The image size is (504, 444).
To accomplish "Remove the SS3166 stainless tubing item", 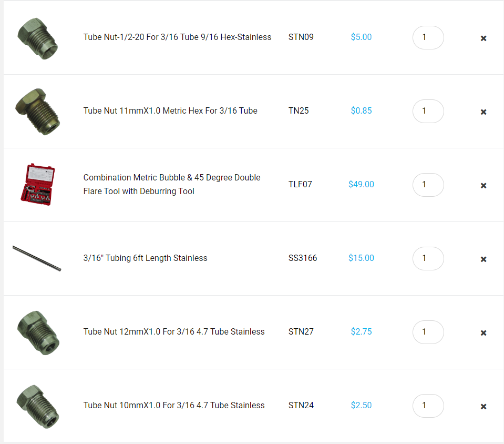I will pos(484,259).
